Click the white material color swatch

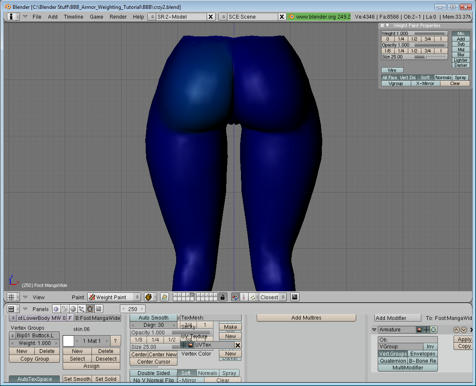tap(68, 341)
